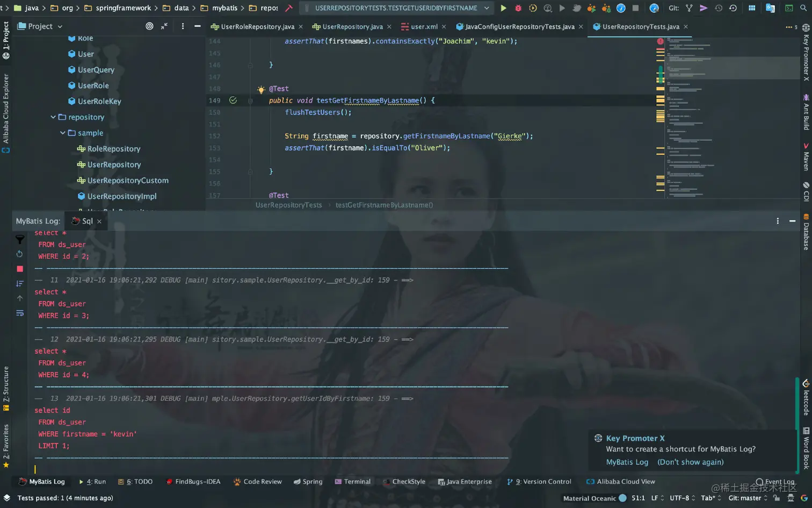Toggle the fold marker on line 149
This screenshot has width=812, height=508.
[250, 101]
